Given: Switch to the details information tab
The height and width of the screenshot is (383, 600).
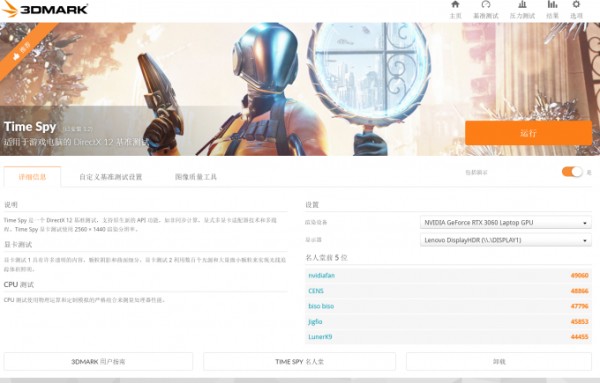Looking at the screenshot, I should (33, 177).
